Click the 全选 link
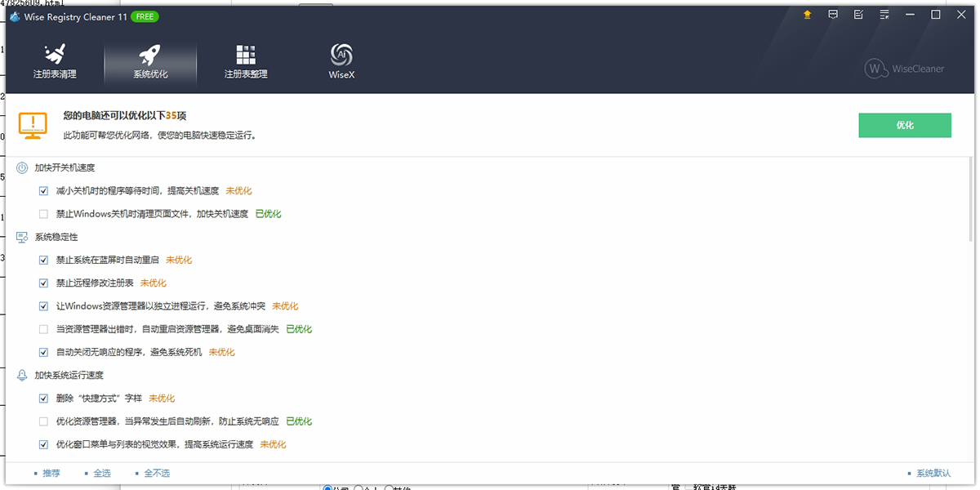Viewport: 980px width, 490px height. pos(101,474)
